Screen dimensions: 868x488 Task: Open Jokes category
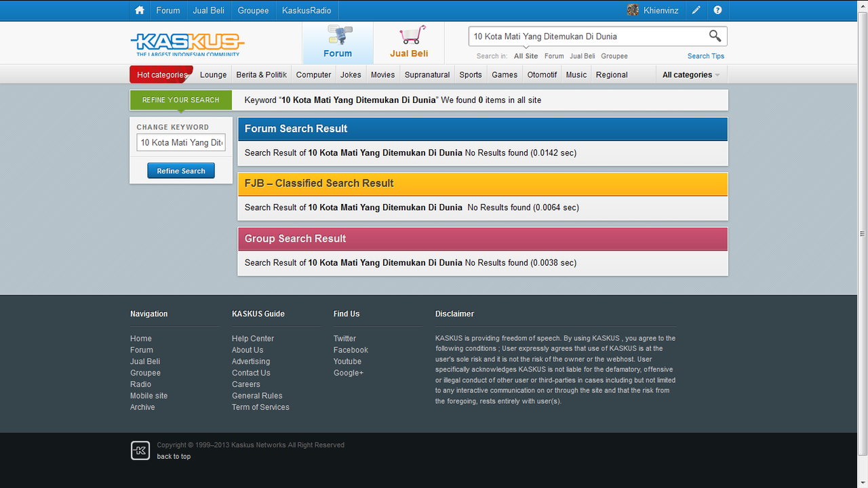point(351,75)
